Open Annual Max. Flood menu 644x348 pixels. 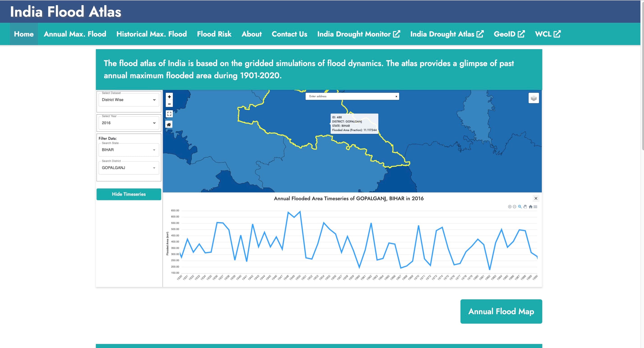pos(75,34)
